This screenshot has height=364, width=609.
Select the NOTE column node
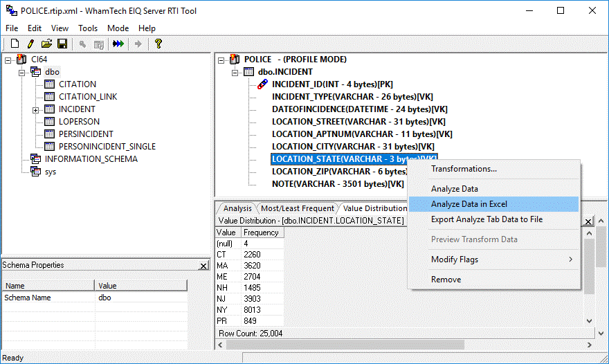[x=338, y=184]
